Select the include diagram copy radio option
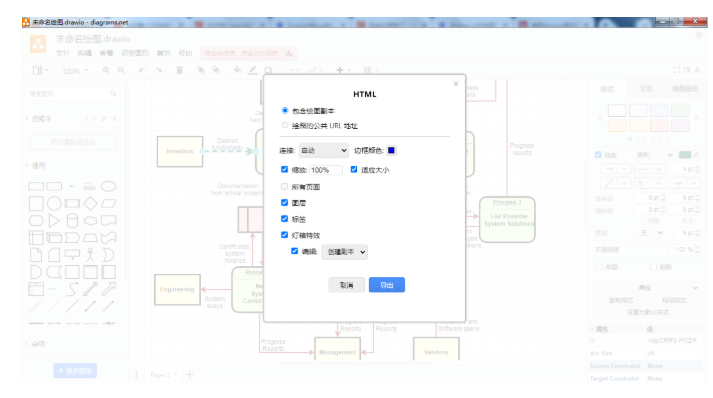713x398 pixels. click(285, 111)
